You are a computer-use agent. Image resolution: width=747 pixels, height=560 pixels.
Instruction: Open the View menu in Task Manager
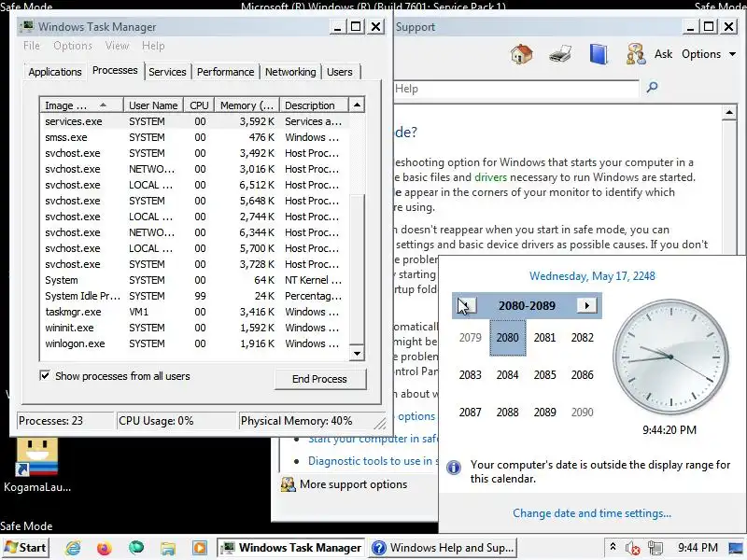point(118,46)
